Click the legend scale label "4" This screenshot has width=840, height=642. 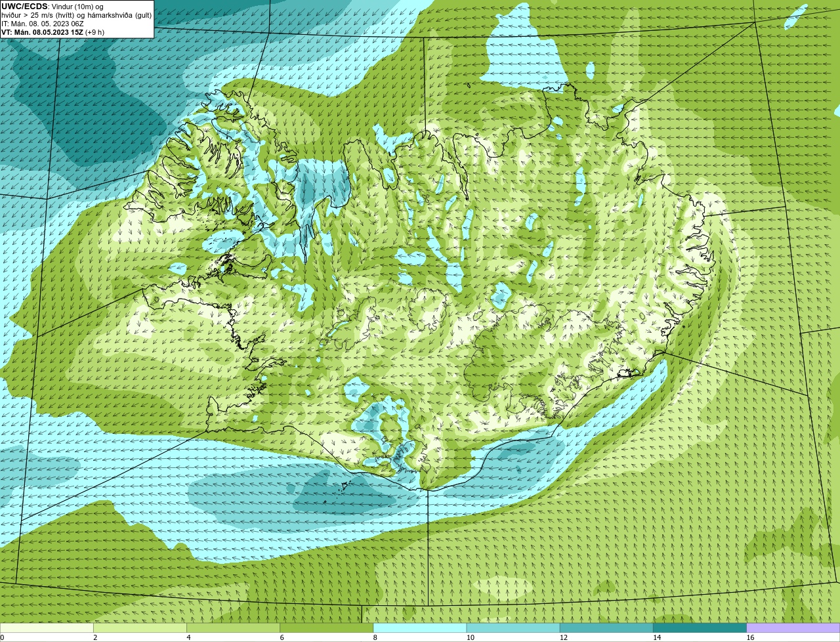pyautogui.click(x=188, y=637)
